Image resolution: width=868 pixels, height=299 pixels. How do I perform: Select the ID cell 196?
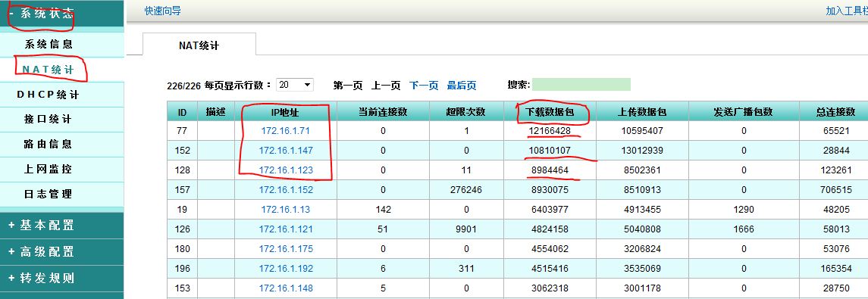click(182, 269)
